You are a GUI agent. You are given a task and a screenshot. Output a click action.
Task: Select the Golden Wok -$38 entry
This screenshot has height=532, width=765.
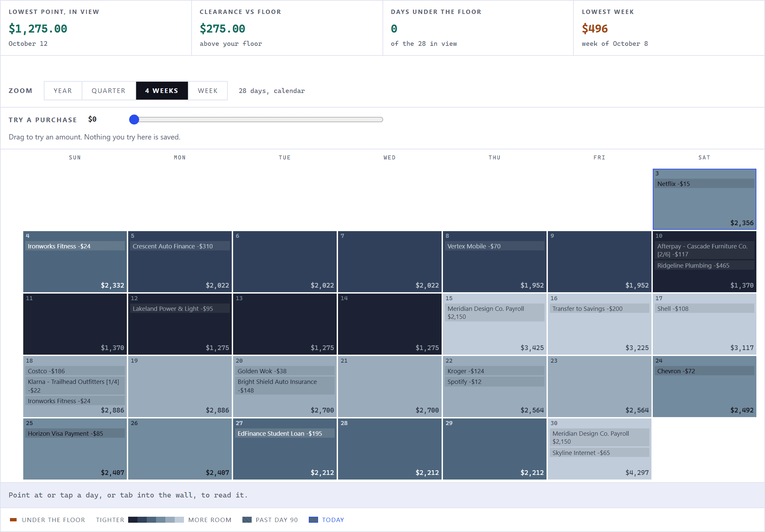click(285, 371)
